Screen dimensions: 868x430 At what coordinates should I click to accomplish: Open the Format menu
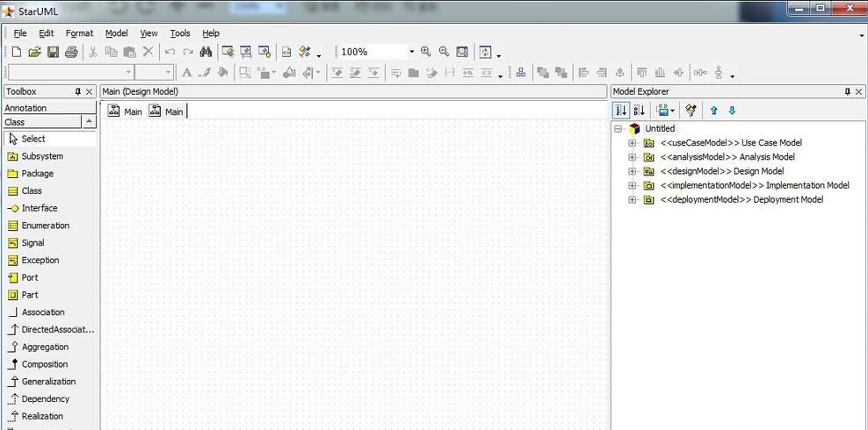click(80, 33)
